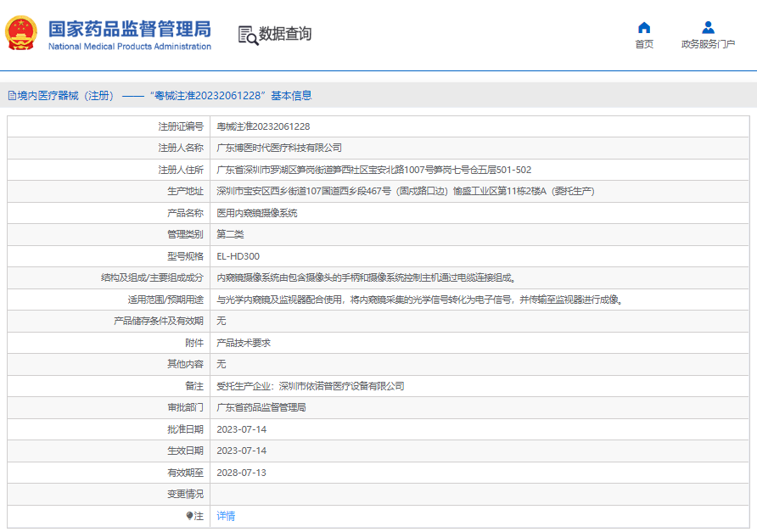Click the 审批部门 label

coord(185,407)
